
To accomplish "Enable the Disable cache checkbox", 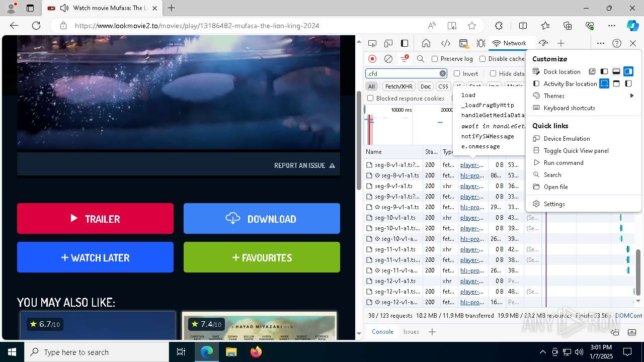I will pos(482,59).
